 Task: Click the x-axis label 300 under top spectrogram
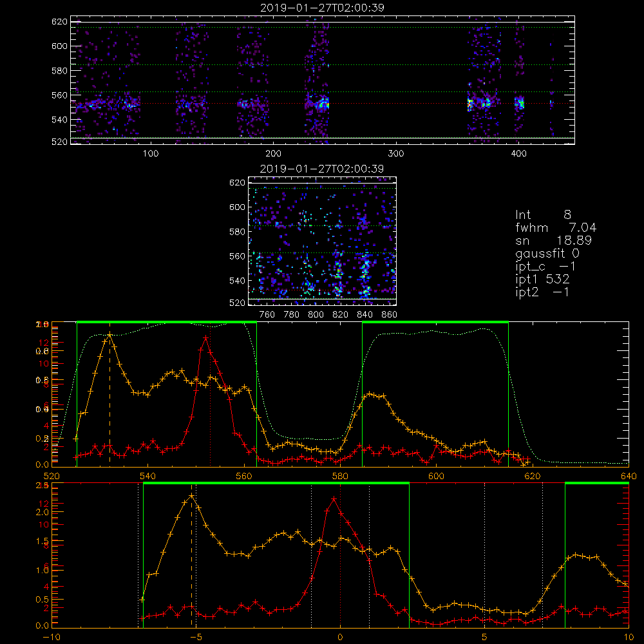(396, 154)
